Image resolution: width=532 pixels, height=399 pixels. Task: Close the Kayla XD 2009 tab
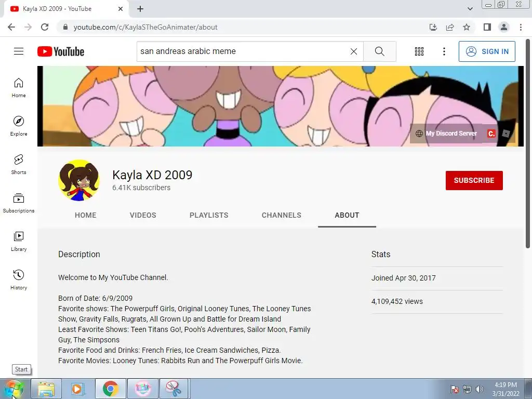(x=121, y=9)
